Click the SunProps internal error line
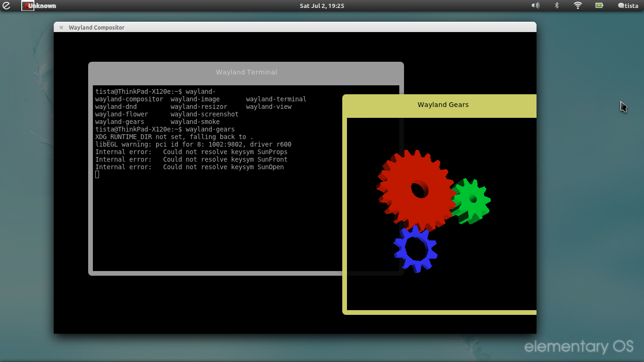 coord(191,152)
